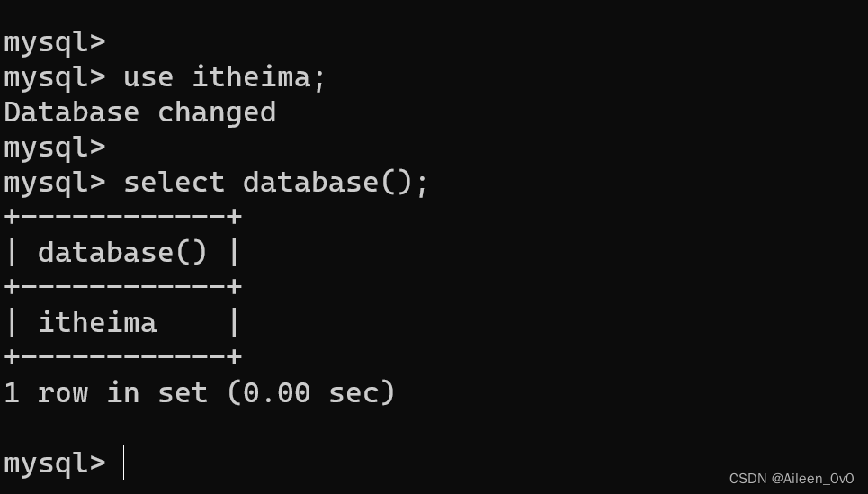
Task: Click the mysql> prompt before 'use itheima;'
Action: point(54,77)
